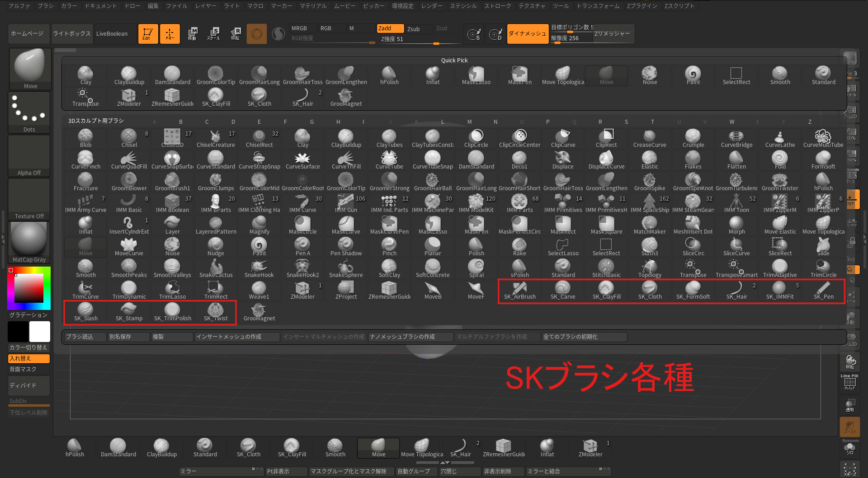Screen dimensions: 868x478
Task: Activate the Edit mode icon on the top shelf
Action: [x=148, y=33]
